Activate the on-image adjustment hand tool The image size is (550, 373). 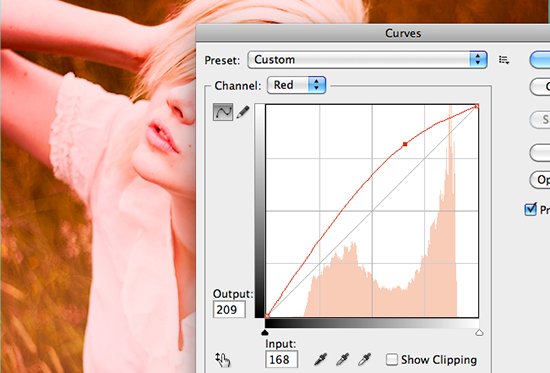[223, 360]
